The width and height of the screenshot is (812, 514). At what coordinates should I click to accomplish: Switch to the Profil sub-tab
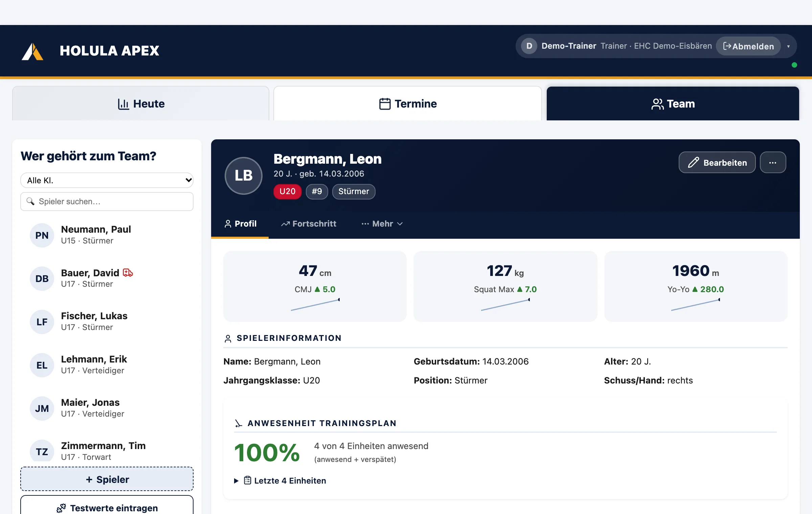[240, 224]
